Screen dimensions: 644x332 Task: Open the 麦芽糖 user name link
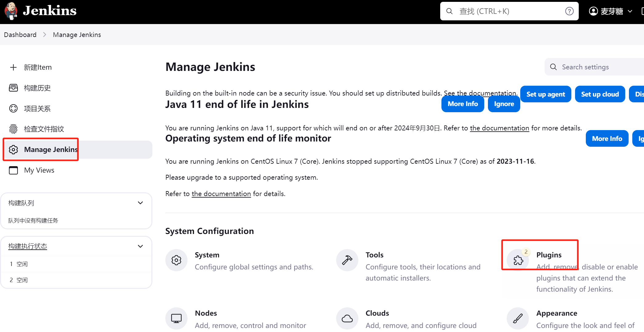[x=612, y=11]
